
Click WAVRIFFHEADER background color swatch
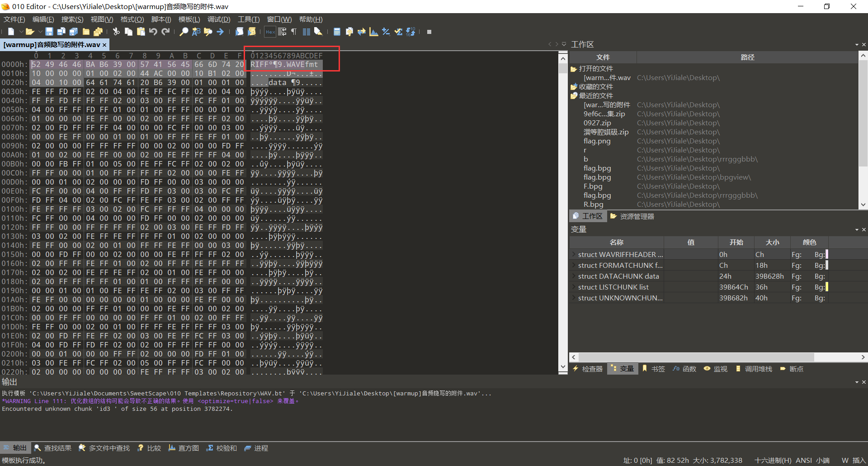click(826, 254)
